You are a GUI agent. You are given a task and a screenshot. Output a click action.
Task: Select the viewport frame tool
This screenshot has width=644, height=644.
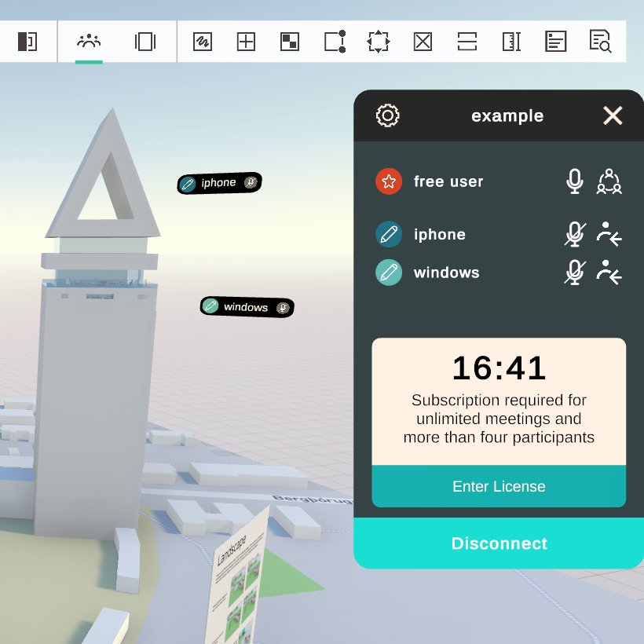(145, 42)
